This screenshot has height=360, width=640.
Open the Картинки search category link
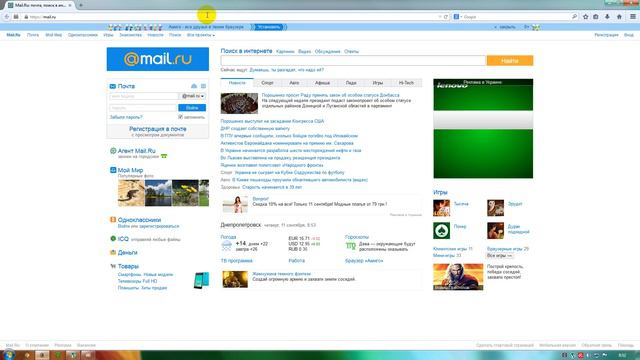pos(285,51)
